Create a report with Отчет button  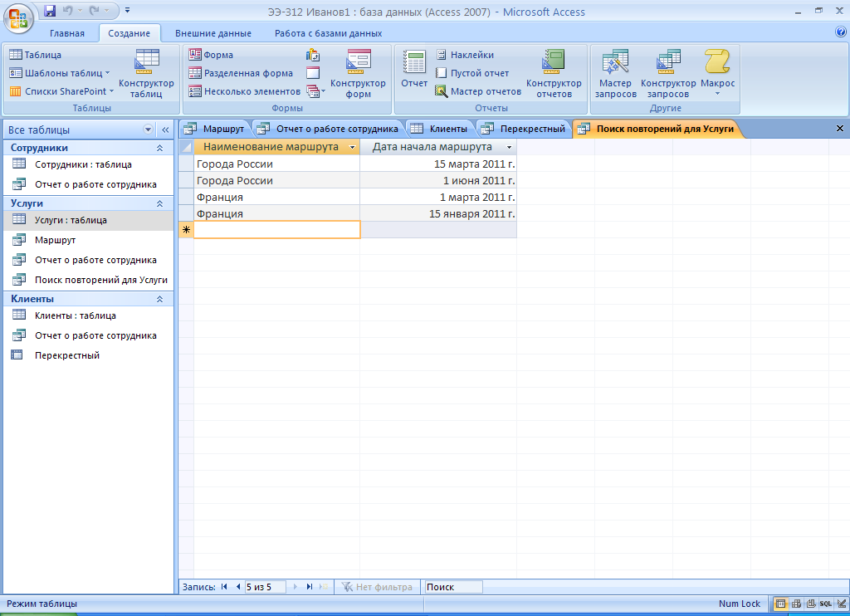coord(414,69)
